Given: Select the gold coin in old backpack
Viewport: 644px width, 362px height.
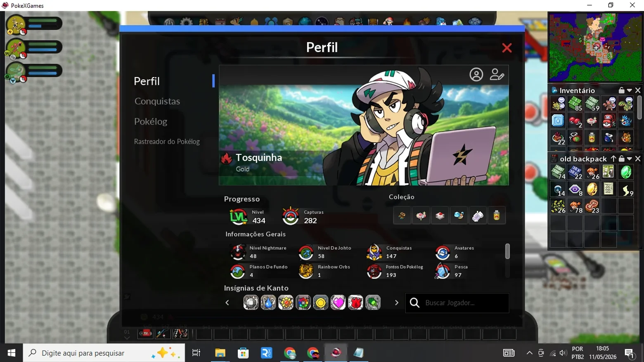Looking at the screenshot, I should (x=592, y=189).
